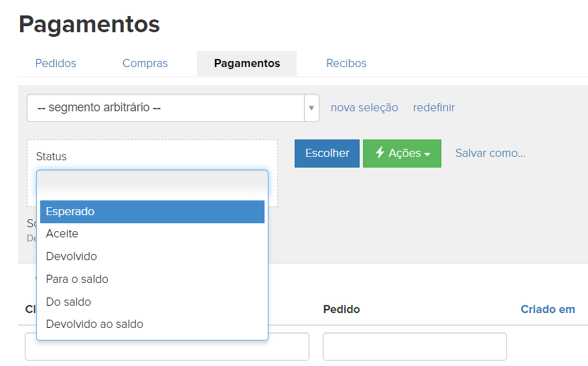The width and height of the screenshot is (588, 366).
Task: Click the nova seleção link
Action: tap(364, 108)
